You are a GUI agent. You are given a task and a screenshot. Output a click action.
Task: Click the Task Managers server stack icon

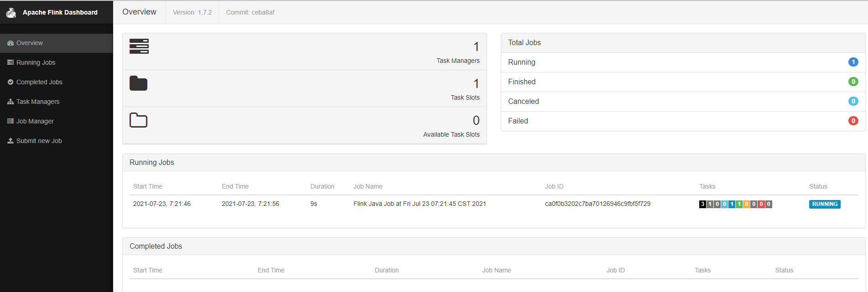(x=139, y=46)
